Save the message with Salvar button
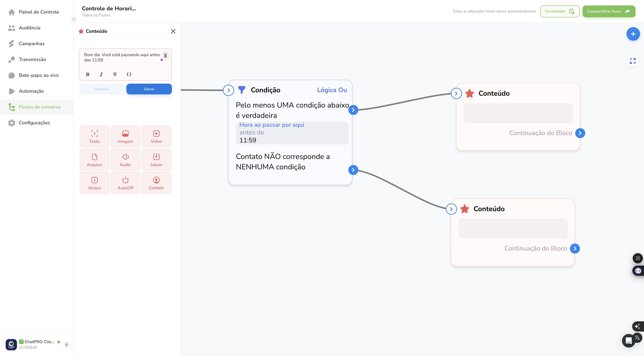Viewport: 644px width, 356px height. click(x=149, y=89)
